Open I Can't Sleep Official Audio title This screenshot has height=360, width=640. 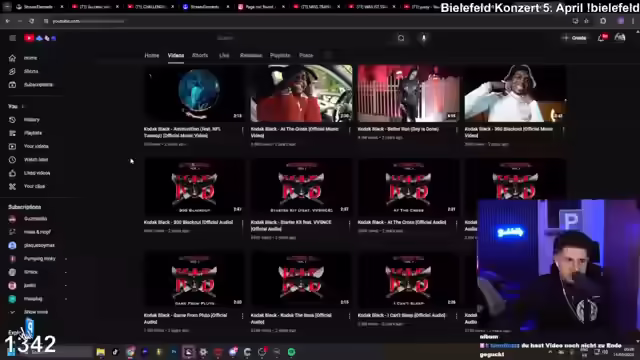(x=402, y=316)
